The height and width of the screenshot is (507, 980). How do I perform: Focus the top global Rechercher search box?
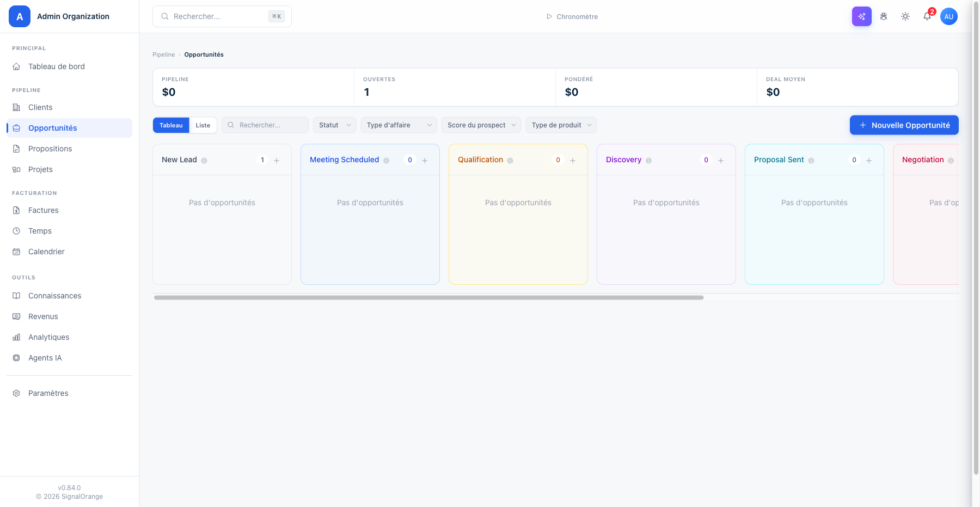222,16
